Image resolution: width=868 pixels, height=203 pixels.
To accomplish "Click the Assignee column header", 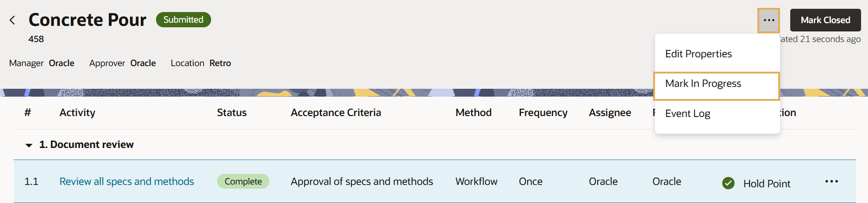I will pos(610,112).
